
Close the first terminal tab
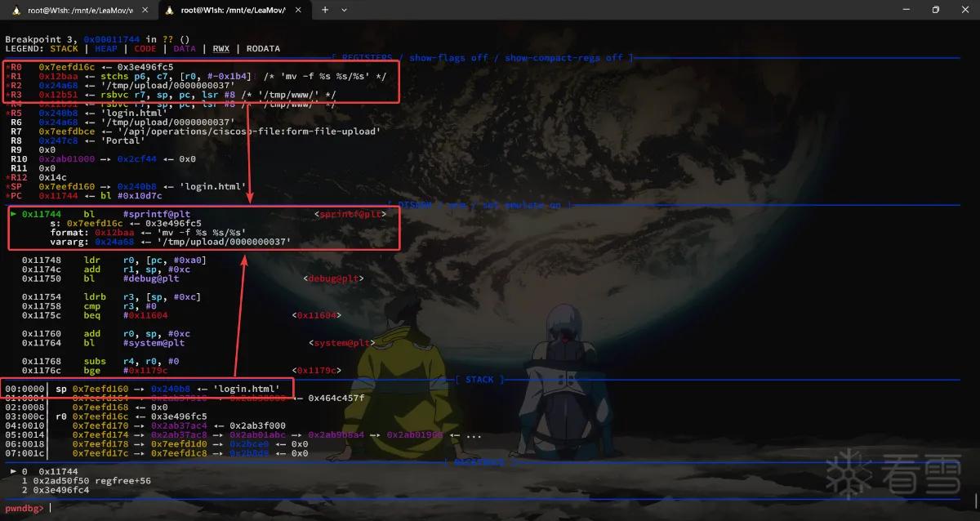click(x=144, y=10)
